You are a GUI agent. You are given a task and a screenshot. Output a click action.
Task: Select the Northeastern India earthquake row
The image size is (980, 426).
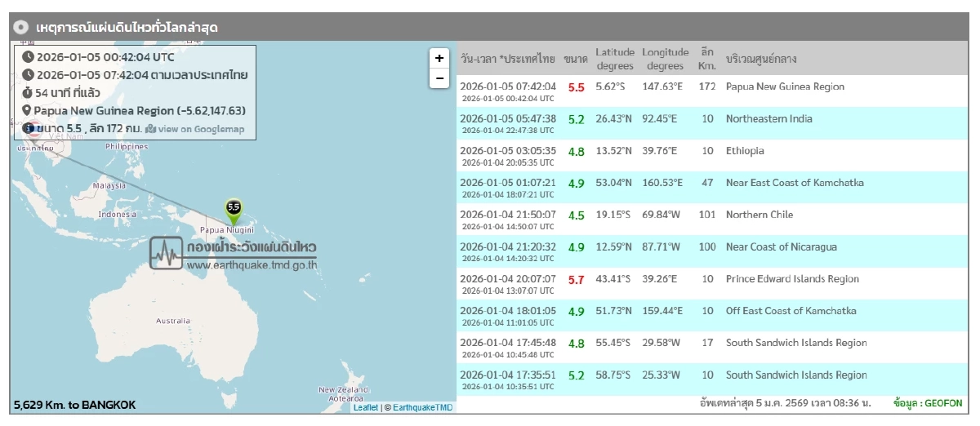click(x=710, y=123)
